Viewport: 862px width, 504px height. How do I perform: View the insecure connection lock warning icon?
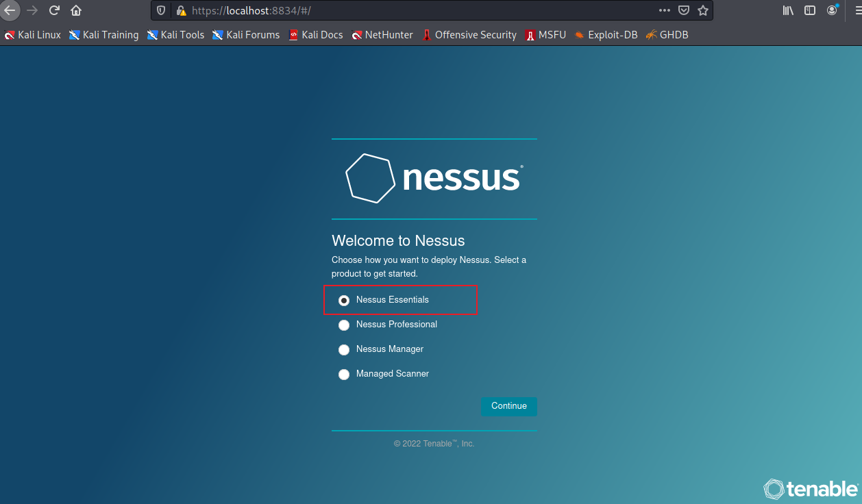click(x=181, y=10)
